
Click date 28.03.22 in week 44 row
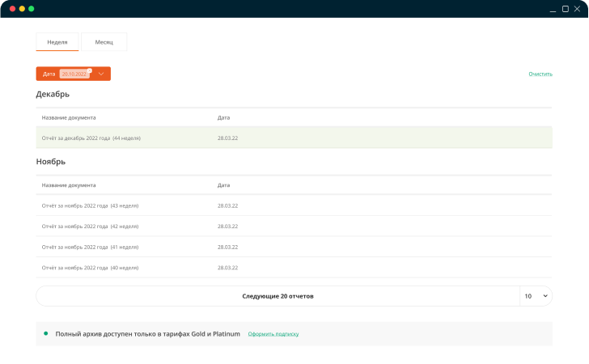227,138
